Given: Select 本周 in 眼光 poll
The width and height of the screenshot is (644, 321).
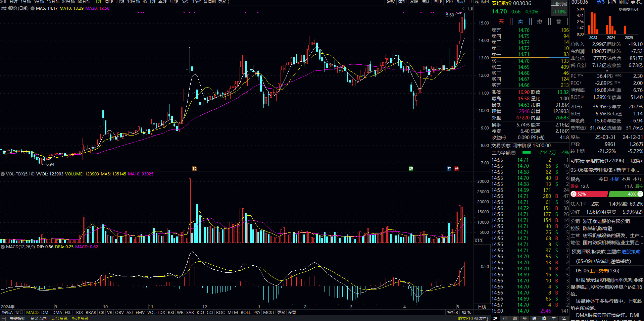Looking at the screenshot, I should coord(615,179).
